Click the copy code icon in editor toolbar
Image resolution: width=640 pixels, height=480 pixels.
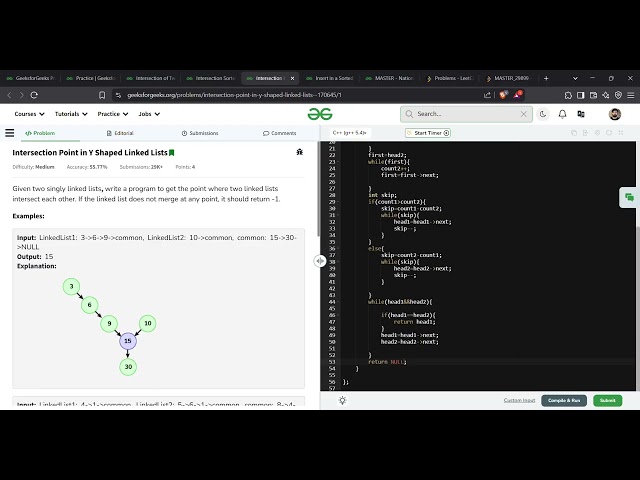[574, 133]
